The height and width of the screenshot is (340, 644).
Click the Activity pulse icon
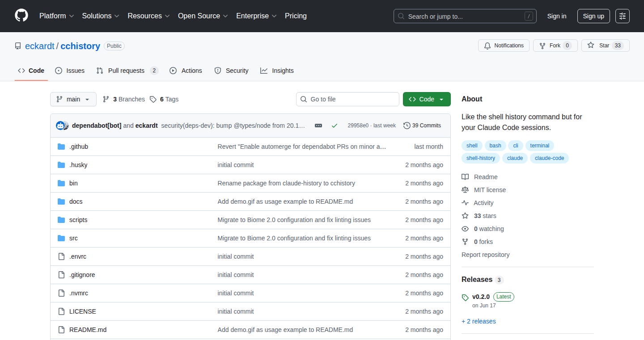pyautogui.click(x=465, y=203)
